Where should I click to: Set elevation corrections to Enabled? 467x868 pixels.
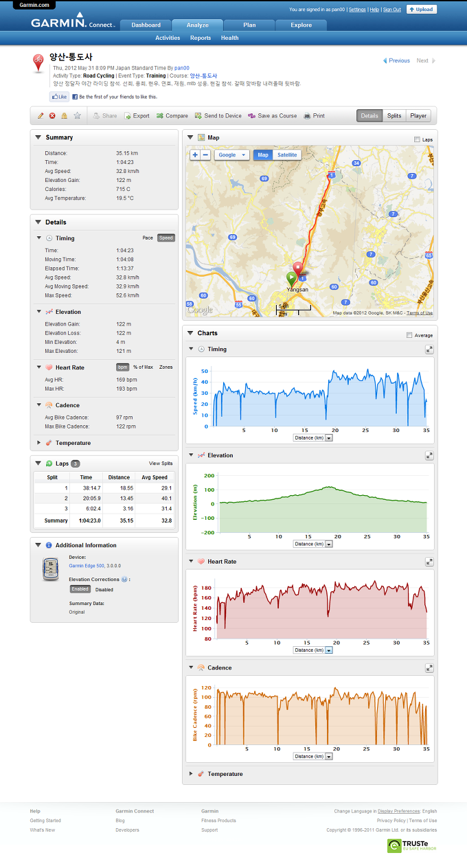tap(80, 589)
